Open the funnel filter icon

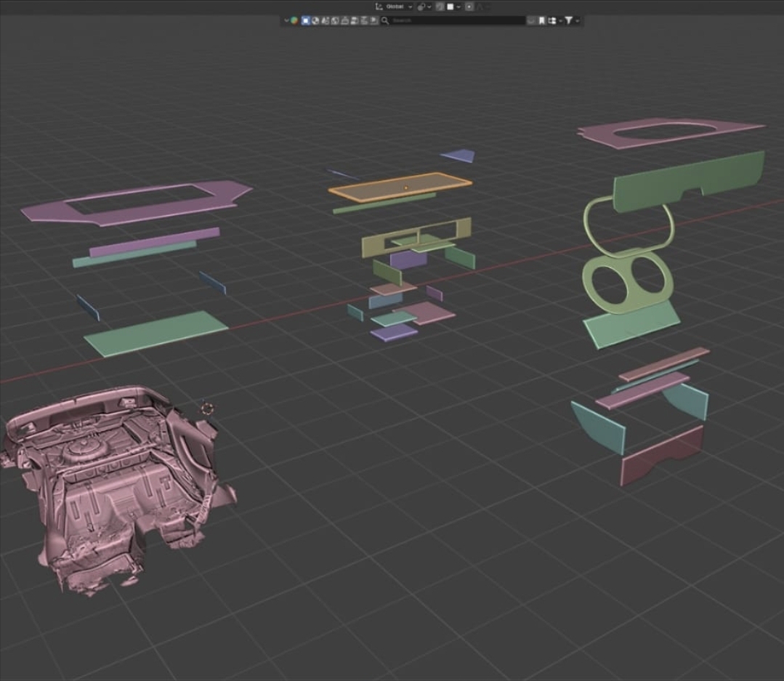tap(569, 20)
